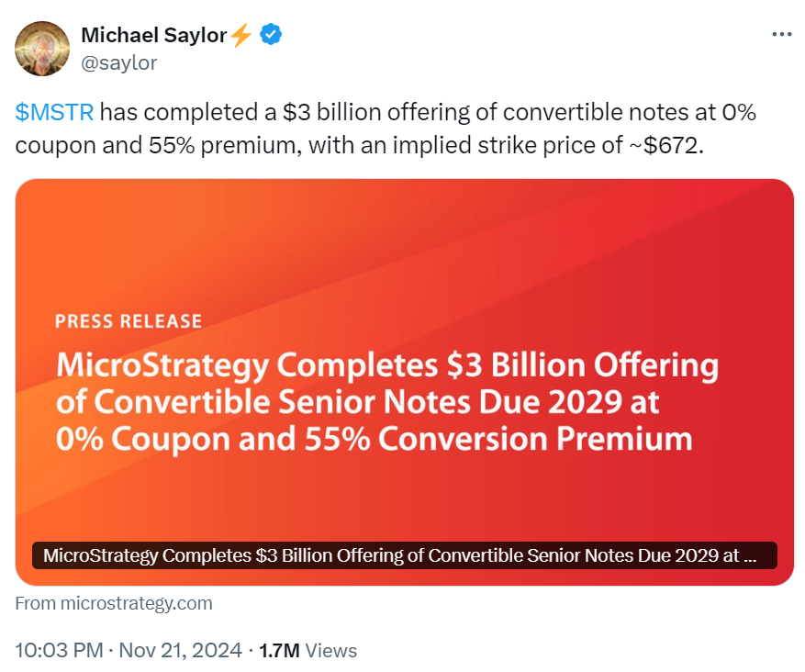Select the tweet body text
This screenshot has width=805, height=672.
coord(386,129)
